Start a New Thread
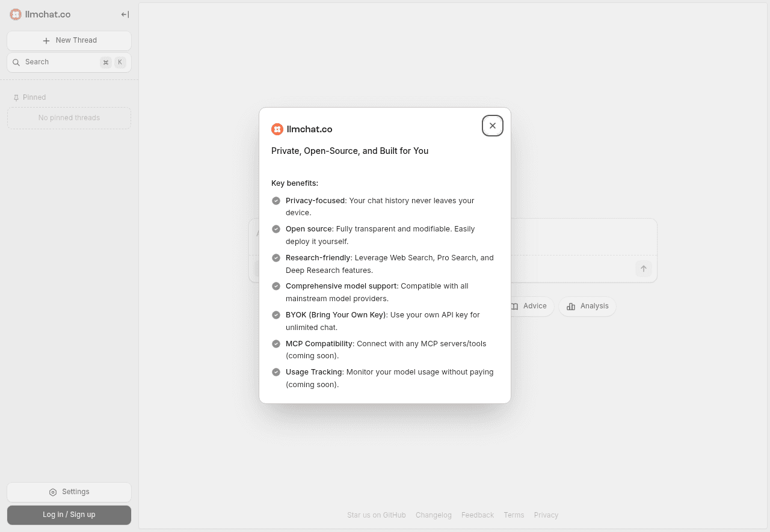This screenshot has width=770, height=532. tap(69, 40)
